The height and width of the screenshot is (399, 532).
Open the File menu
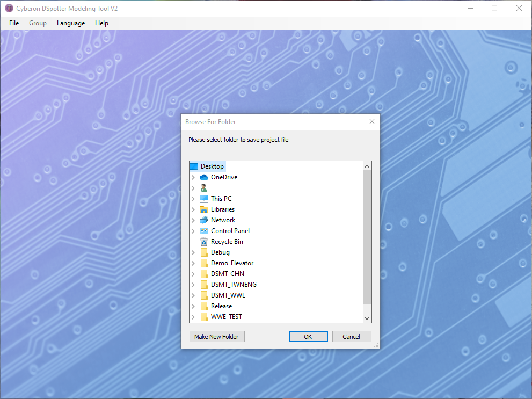point(14,23)
